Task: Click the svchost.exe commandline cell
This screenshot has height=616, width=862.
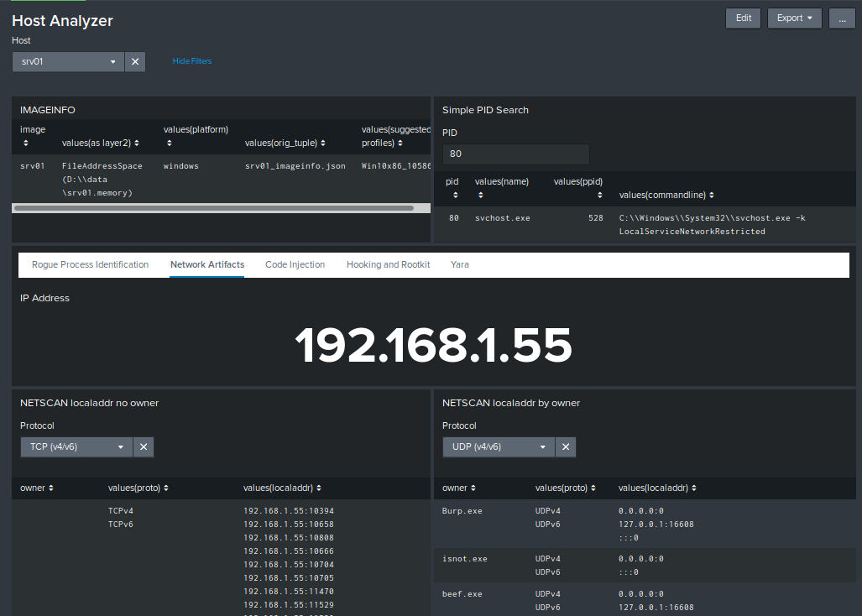Action: [x=712, y=225]
